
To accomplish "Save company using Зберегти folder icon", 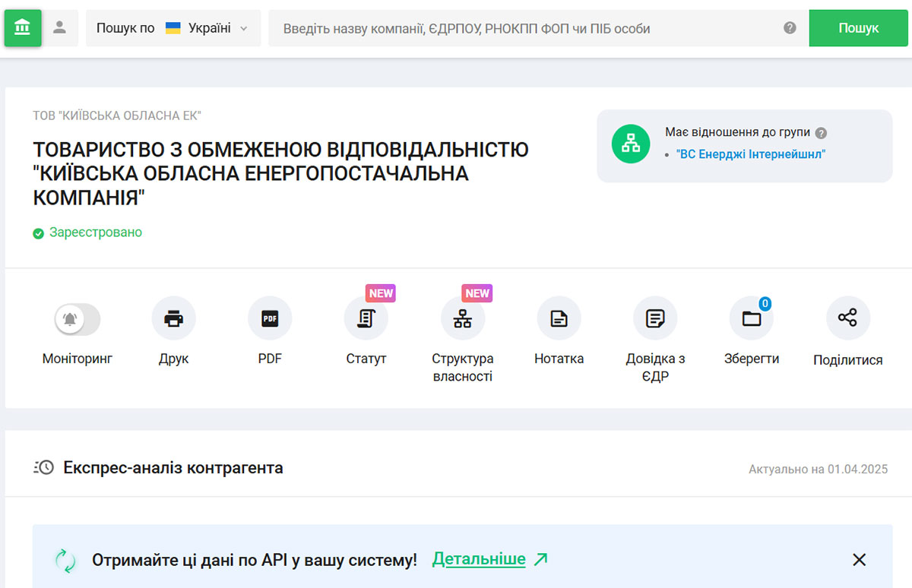I will click(x=751, y=318).
